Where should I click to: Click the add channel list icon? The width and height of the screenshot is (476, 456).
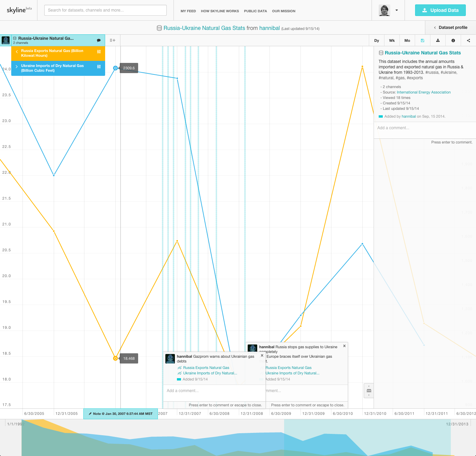[113, 40]
